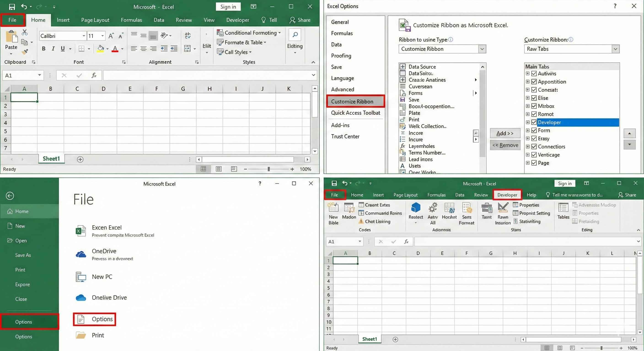Click the center align text icon
This screenshot has height=351, width=644.
tap(143, 48)
